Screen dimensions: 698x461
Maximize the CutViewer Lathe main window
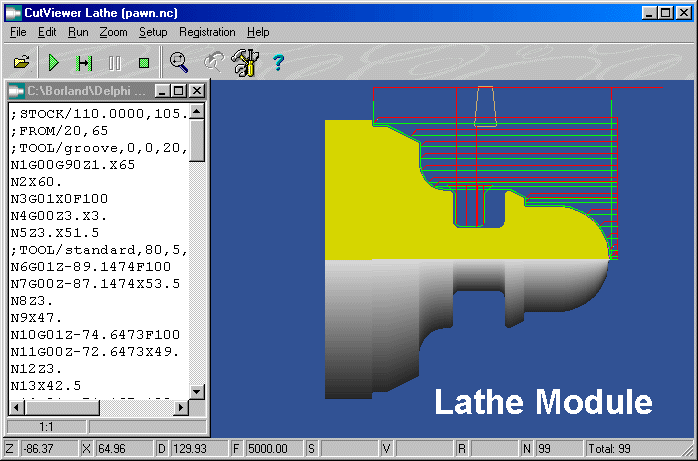coord(666,12)
